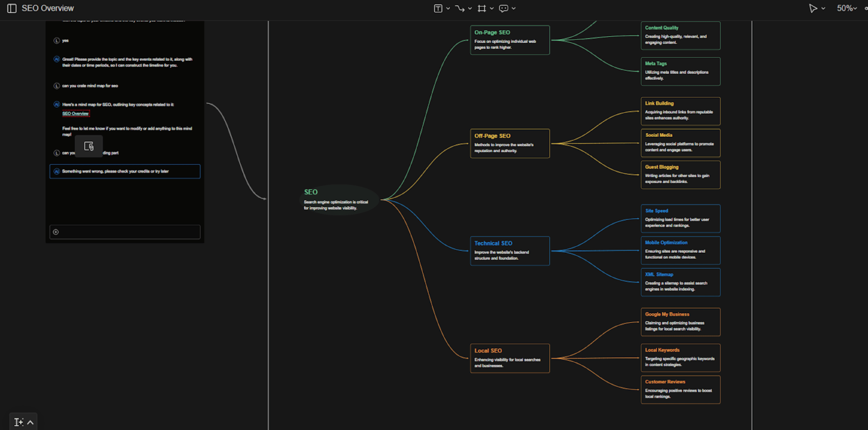868x430 pixels.
Task: Start presentation mode with the play arrow
Action: pos(813,8)
